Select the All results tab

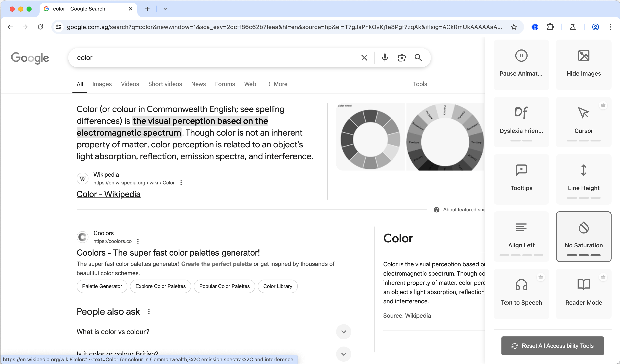(x=80, y=84)
